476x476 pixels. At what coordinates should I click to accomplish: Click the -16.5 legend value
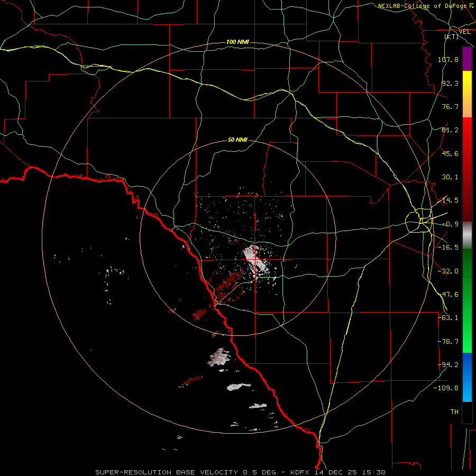(448, 248)
